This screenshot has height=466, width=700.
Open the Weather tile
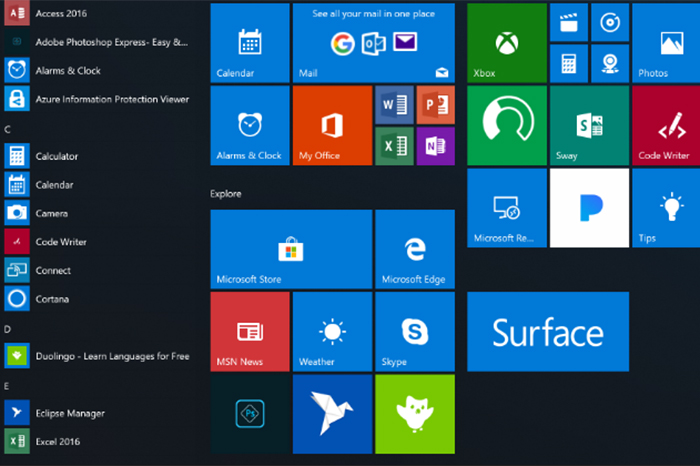331,331
